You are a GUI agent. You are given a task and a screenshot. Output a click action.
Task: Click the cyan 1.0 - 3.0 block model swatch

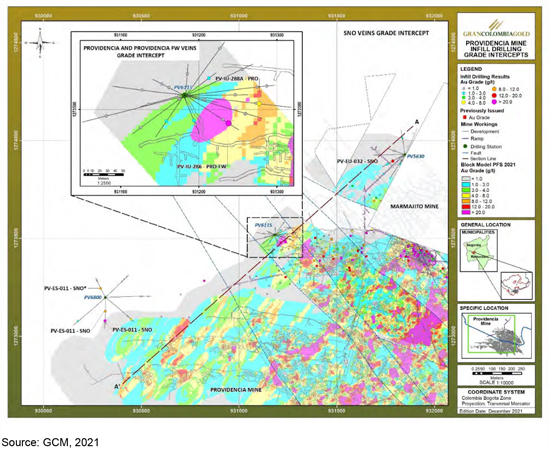pyautogui.click(x=466, y=184)
